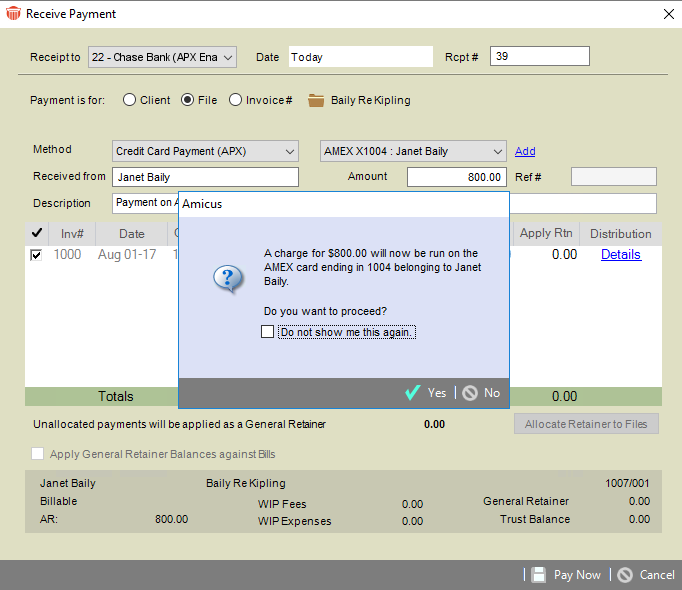682x590 pixels.
Task: Click the Aug 01-17 date cell
Action: (x=127, y=255)
